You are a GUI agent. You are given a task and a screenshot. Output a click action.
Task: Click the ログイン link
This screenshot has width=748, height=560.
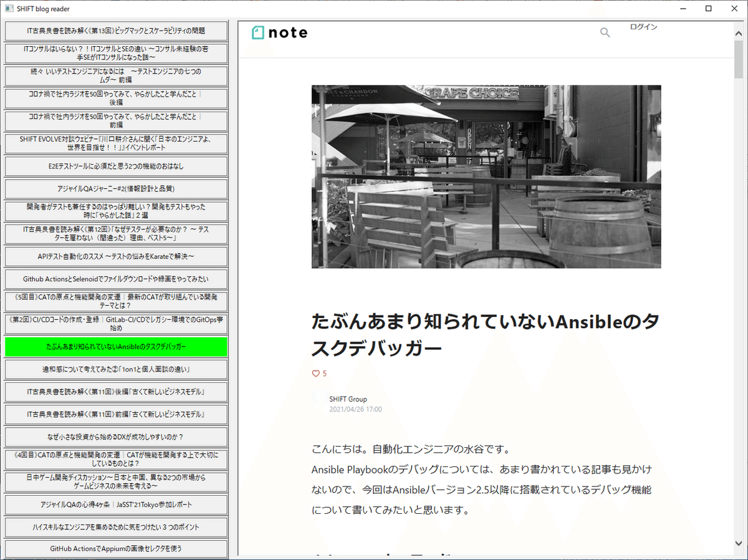(643, 27)
